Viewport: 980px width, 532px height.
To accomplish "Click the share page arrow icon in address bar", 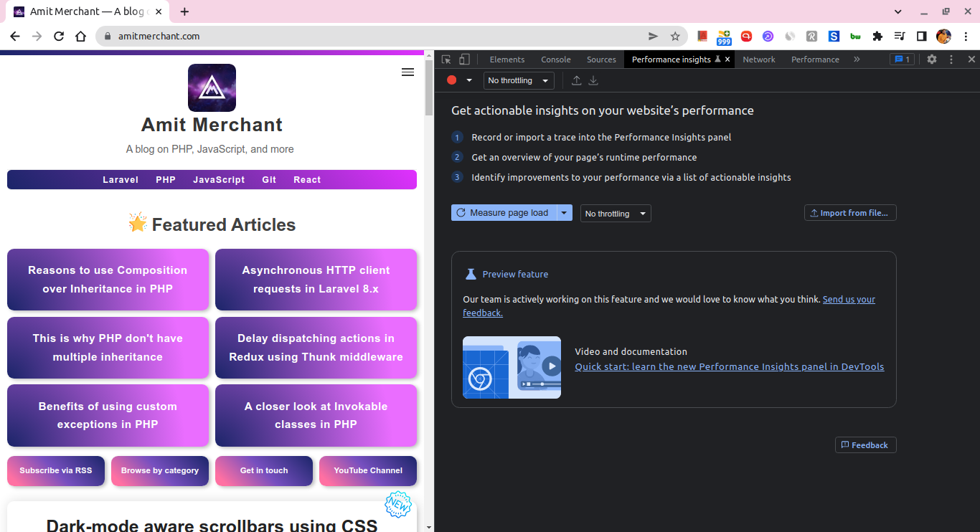I will click(x=653, y=36).
